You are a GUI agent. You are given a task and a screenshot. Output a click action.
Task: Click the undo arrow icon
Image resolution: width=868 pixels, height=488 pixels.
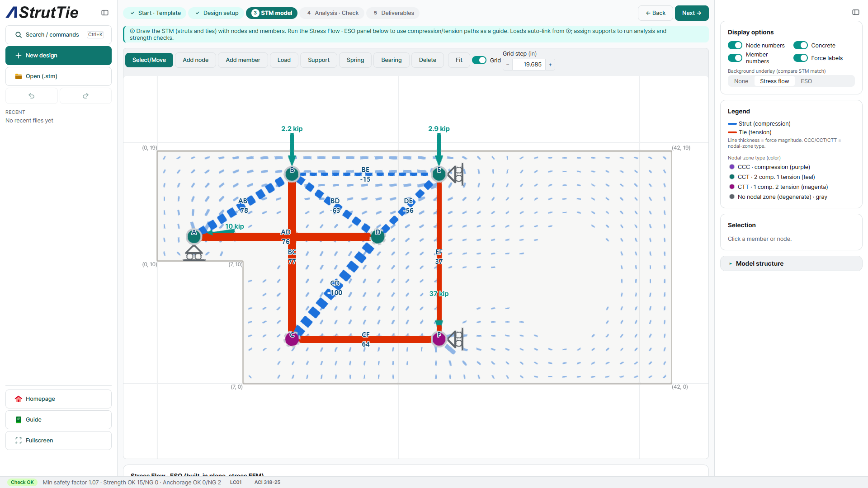pos(32,96)
